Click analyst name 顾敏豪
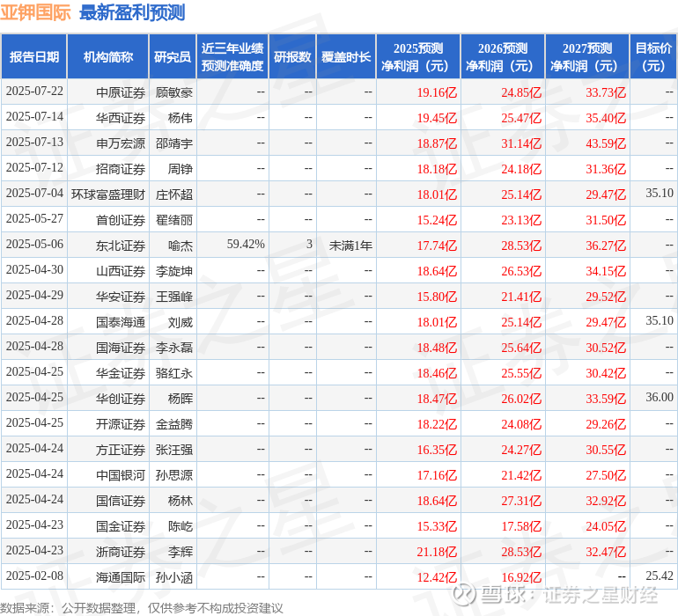The width and height of the screenshot is (678, 616). 173,92
